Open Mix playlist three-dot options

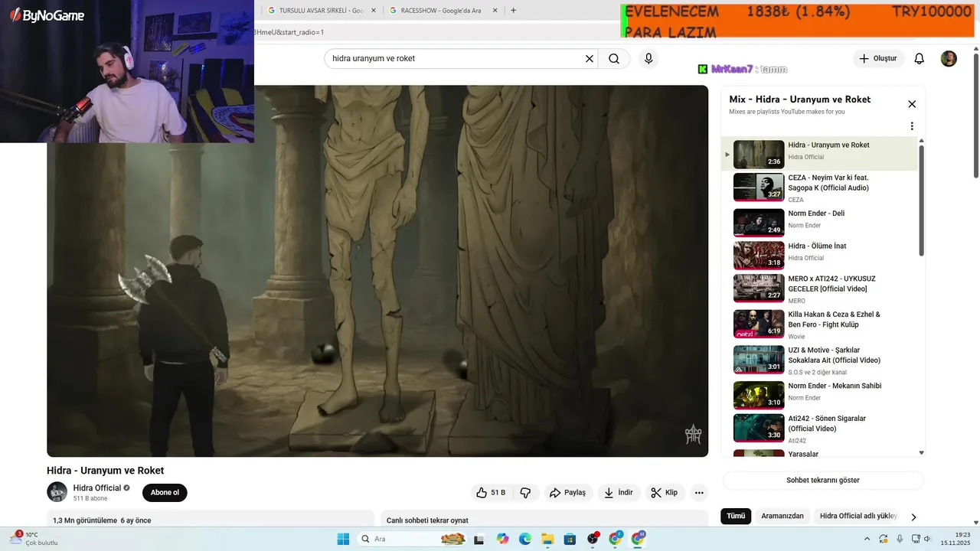(912, 126)
